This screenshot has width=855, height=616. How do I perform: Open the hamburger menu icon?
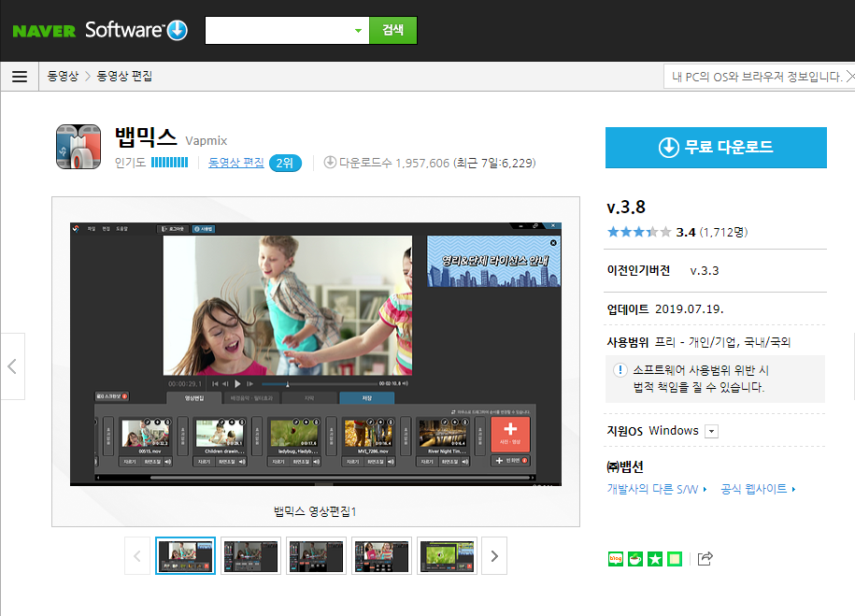[20, 77]
